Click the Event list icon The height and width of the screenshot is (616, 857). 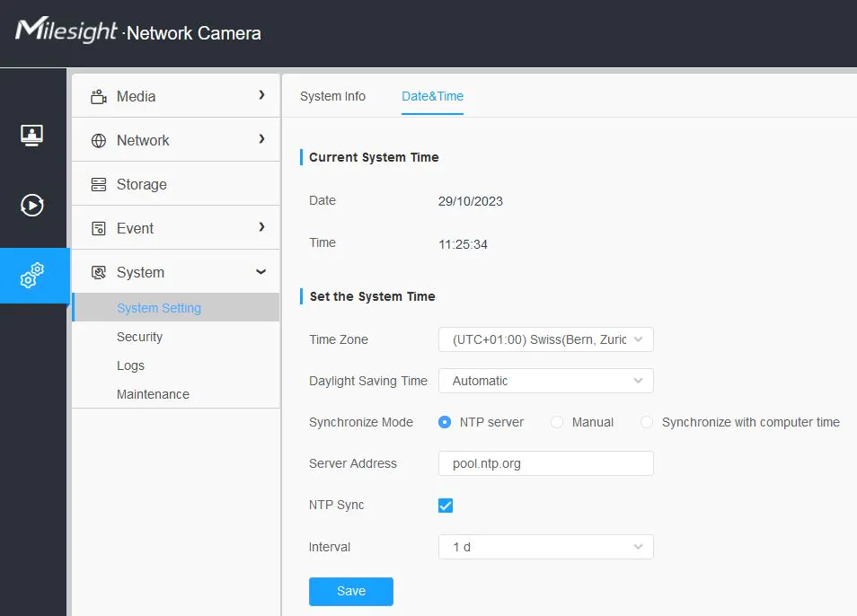[99, 228]
